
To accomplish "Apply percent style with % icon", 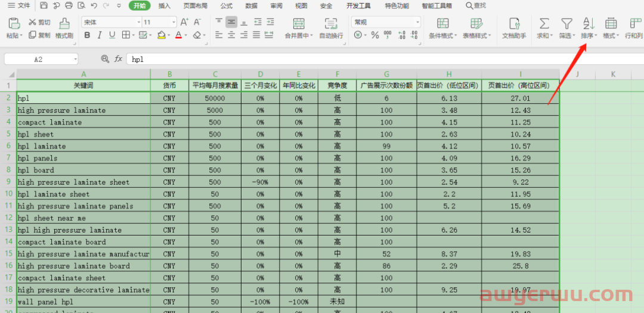I will pos(375,35).
